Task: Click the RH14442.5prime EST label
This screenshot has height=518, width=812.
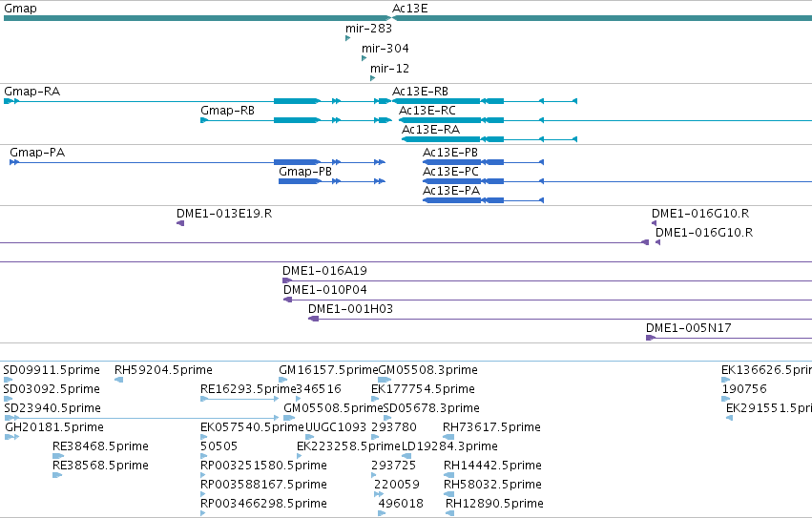Action: pos(493,466)
